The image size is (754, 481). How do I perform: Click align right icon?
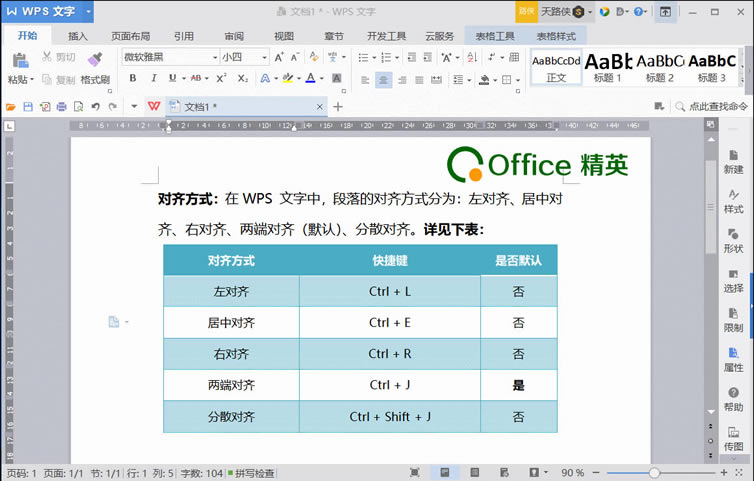pos(402,80)
